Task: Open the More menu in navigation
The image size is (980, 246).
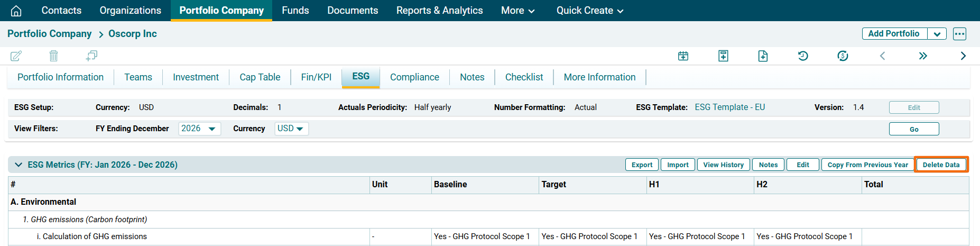Action: point(517,11)
